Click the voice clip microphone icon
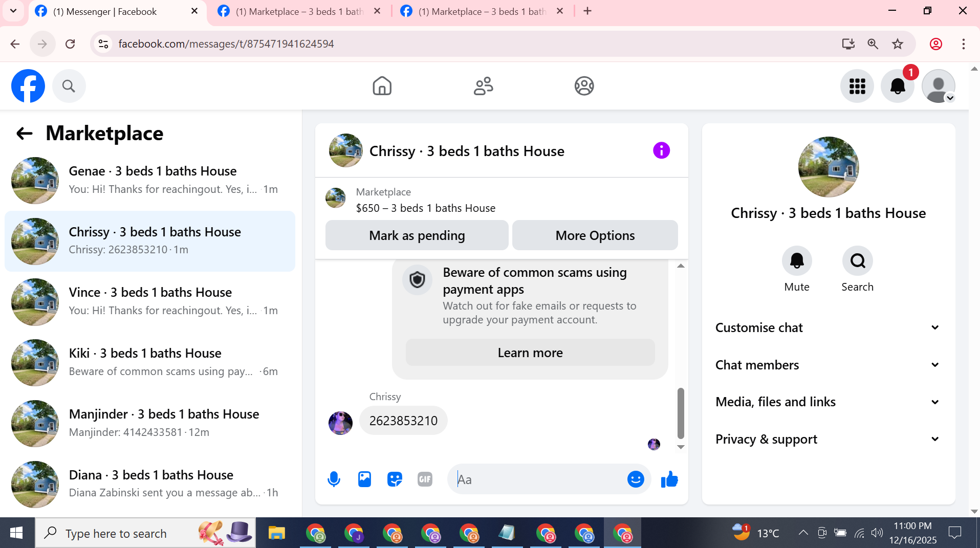This screenshot has width=980, height=548. tap(334, 479)
